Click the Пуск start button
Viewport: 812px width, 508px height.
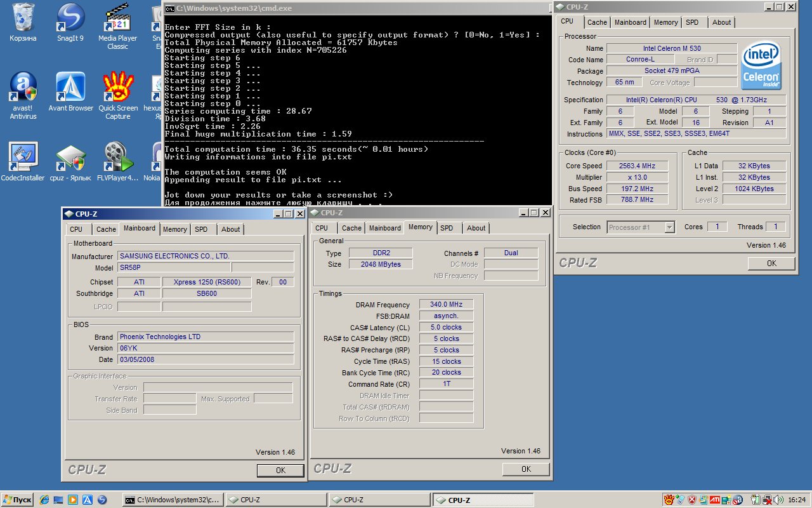(18, 500)
